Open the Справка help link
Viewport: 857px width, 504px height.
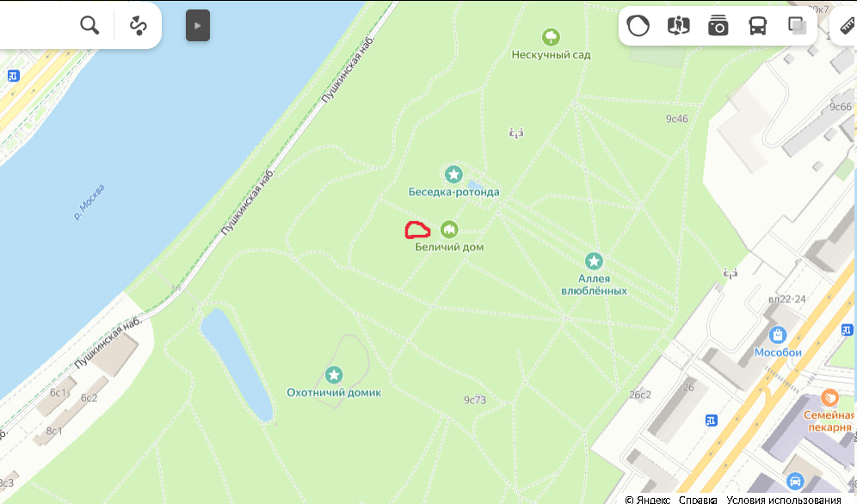tap(698, 499)
